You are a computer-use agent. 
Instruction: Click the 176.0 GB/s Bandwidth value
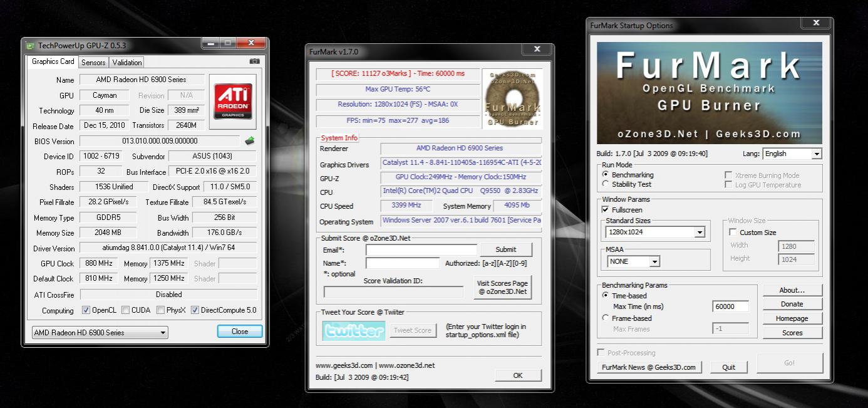(224, 233)
